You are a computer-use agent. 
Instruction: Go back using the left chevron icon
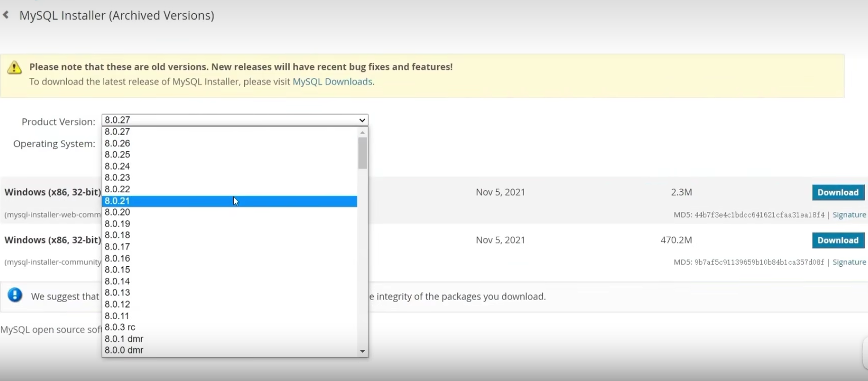(x=6, y=15)
